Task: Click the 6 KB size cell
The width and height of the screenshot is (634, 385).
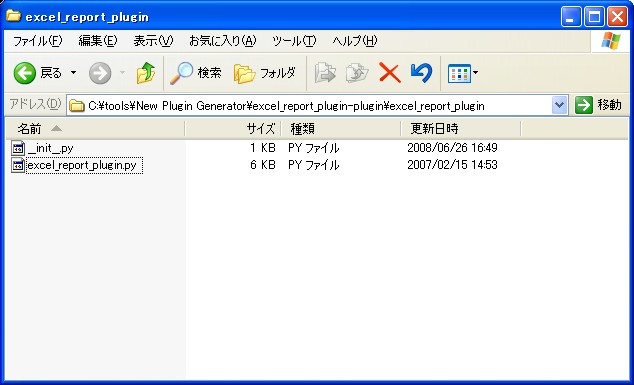Action: pos(262,165)
